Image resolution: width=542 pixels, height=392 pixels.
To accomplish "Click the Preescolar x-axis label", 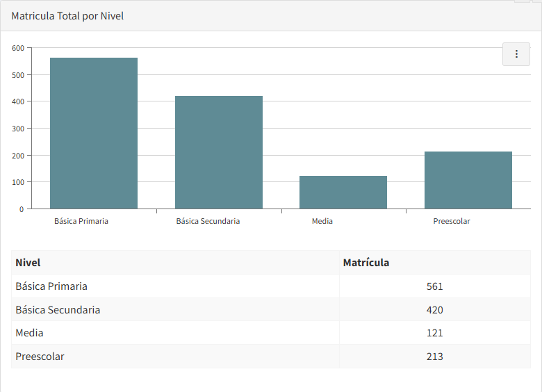I will click(x=452, y=221).
